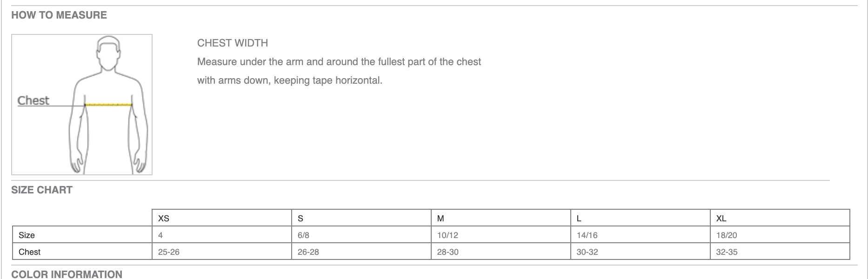Click the L column header
The image size is (868, 279).
point(579,219)
